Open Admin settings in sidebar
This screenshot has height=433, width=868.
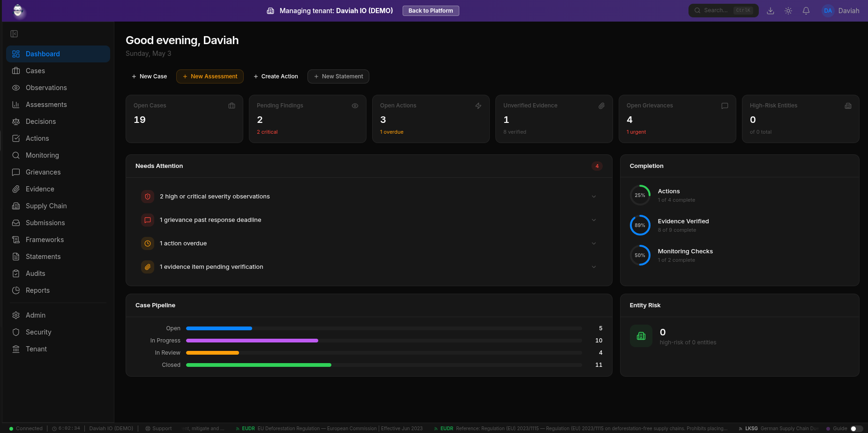tap(58, 315)
